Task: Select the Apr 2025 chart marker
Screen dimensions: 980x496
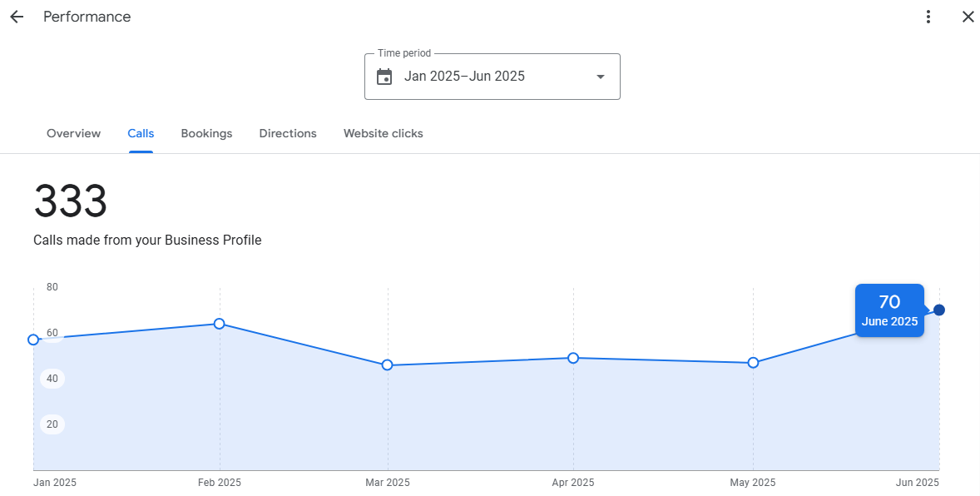Action: point(573,358)
